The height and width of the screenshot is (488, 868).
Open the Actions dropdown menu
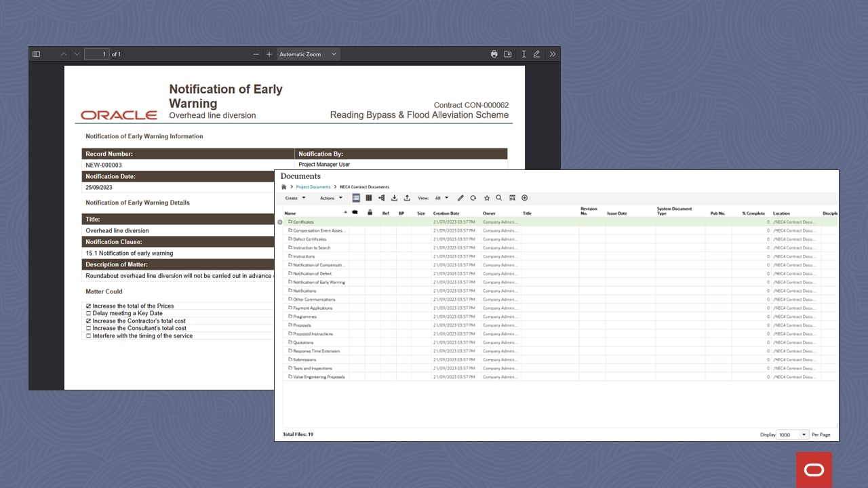330,197
